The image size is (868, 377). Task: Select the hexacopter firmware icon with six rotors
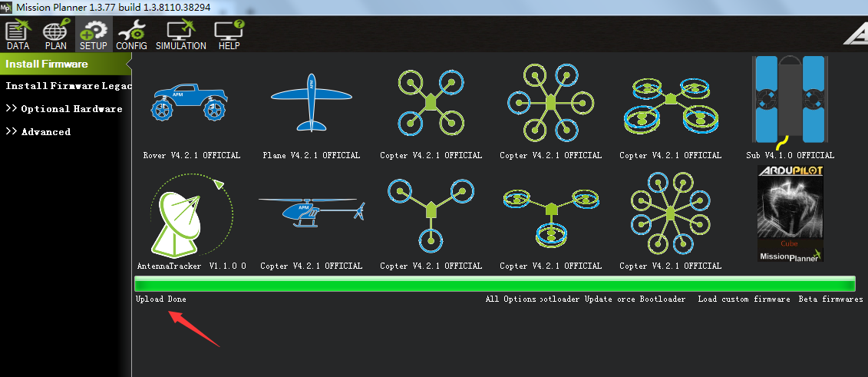tap(550, 102)
